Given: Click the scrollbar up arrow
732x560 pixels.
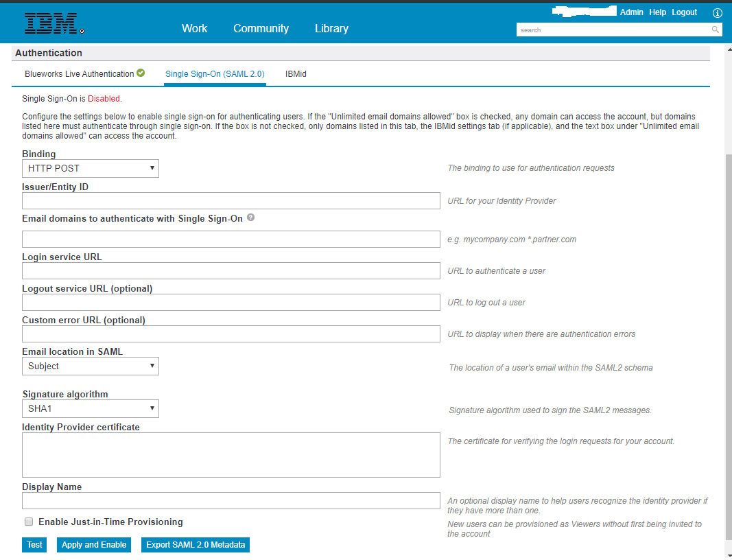Looking at the screenshot, I should tap(729, 49).
